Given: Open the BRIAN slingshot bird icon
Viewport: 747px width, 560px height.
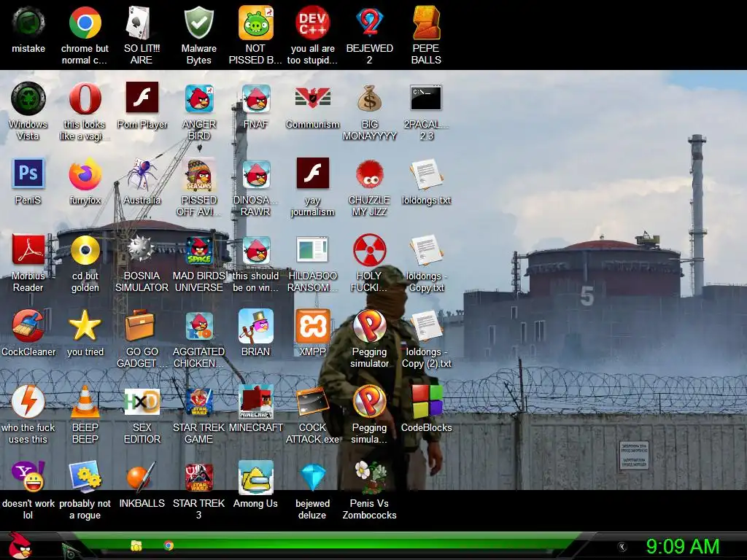Looking at the screenshot, I should 255,326.
